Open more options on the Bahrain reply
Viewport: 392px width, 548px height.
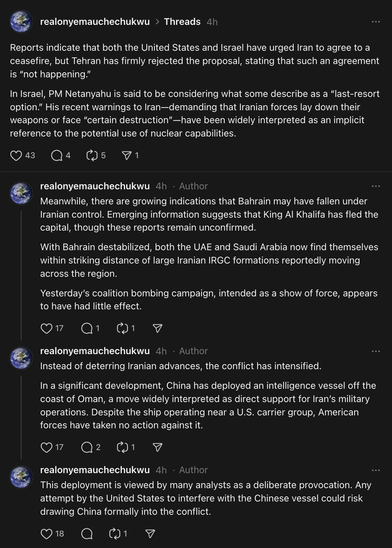coord(376,186)
